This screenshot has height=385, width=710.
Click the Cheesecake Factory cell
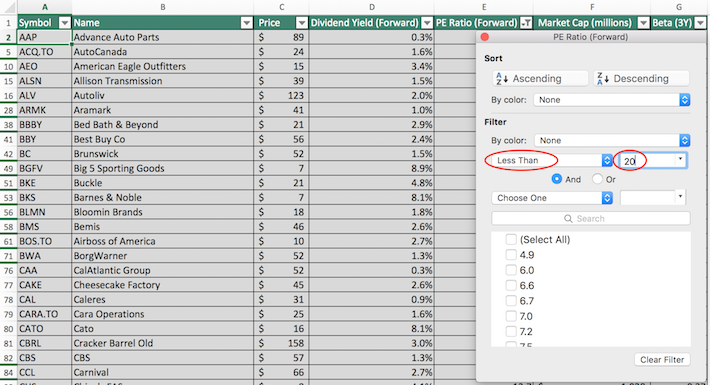[163, 285]
